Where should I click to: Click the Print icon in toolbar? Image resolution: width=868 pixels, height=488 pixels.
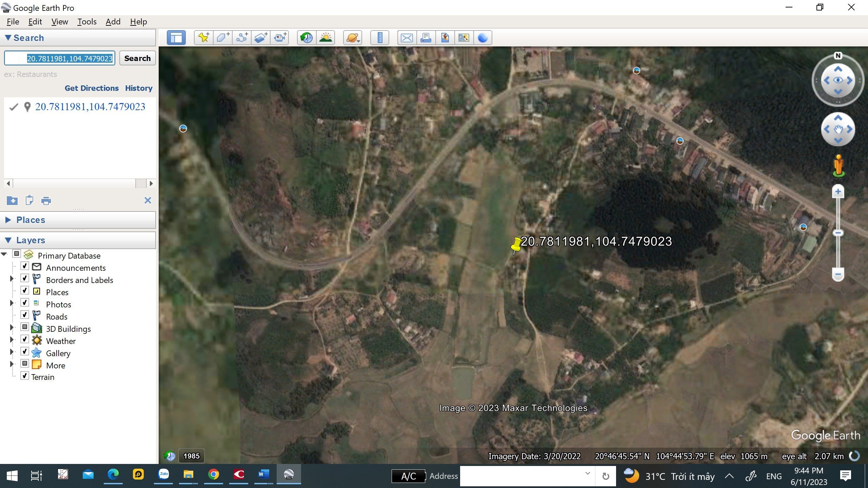tap(426, 38)
